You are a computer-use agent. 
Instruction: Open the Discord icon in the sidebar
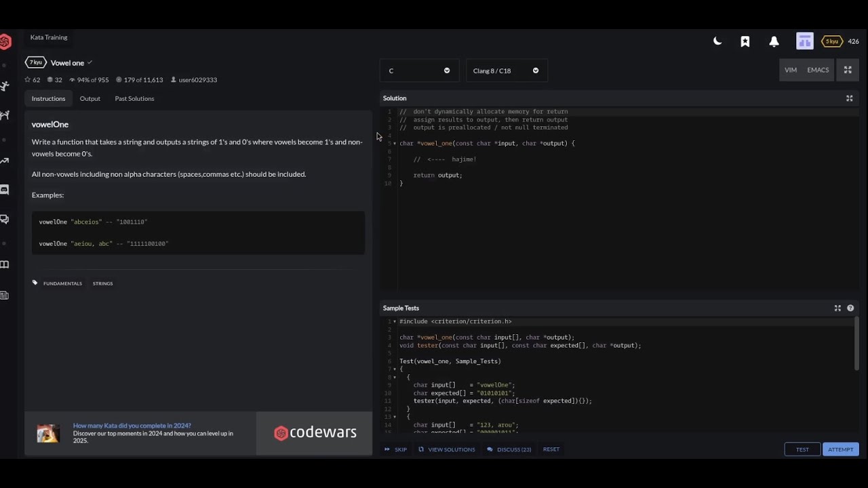(4, 190)
